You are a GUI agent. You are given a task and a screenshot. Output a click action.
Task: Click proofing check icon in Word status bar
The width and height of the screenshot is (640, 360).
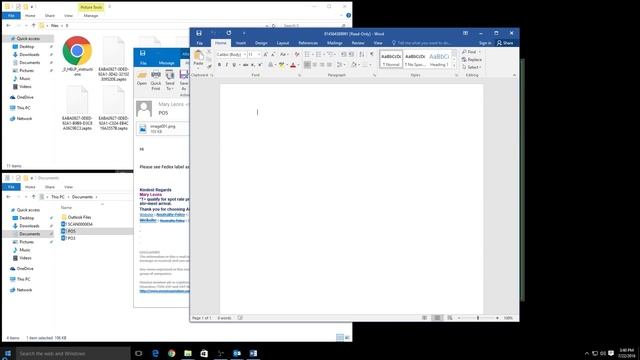click(x=240, y=318)
